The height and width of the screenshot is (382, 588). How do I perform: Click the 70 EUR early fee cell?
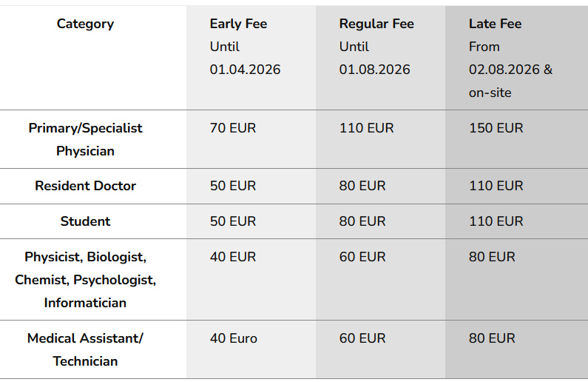click(233, 128)
